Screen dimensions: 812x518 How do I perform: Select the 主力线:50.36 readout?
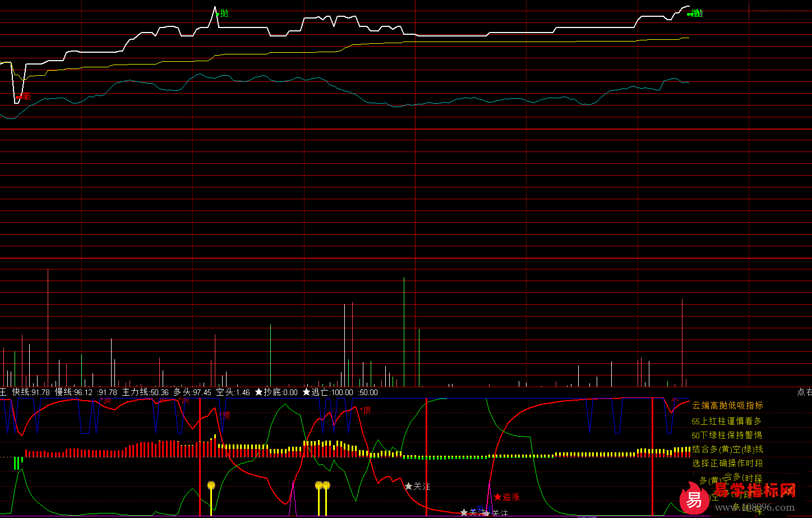pos(145,392)
